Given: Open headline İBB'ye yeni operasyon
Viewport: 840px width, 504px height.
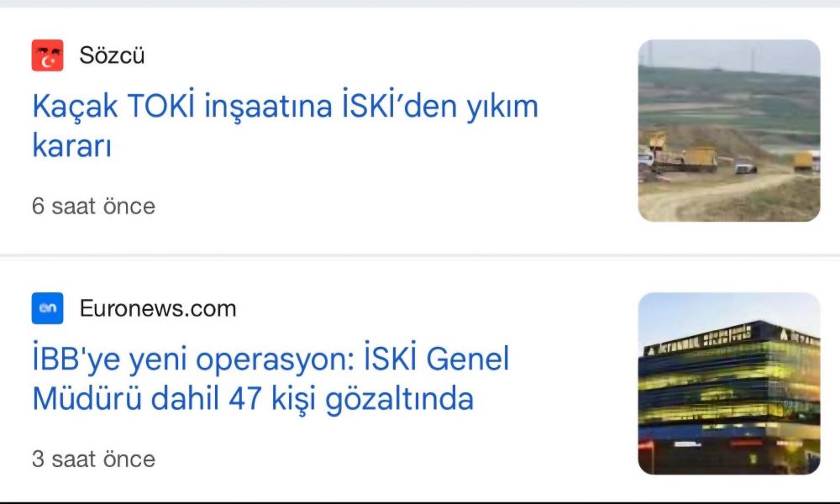Looking at the screenshot, I should point(270,378).
